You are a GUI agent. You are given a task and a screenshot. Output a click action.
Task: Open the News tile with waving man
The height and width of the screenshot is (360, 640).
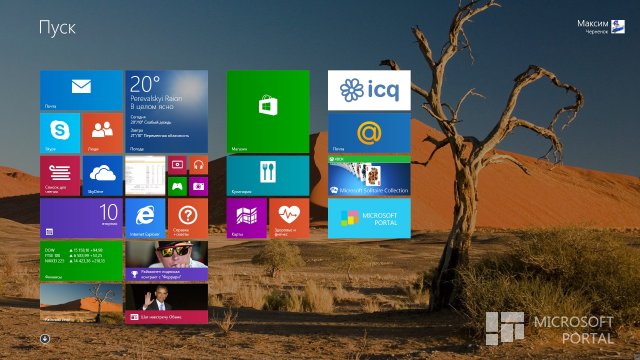167,304
